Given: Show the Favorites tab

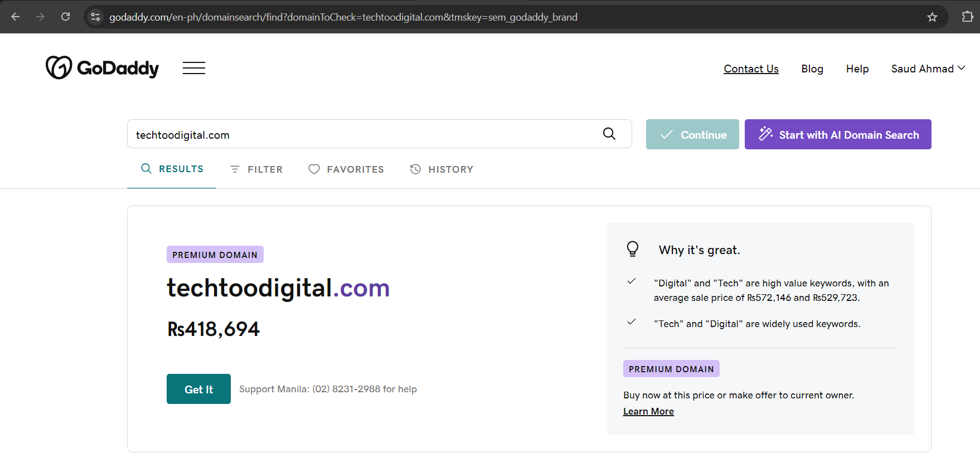Looking at the screenshot, I should pyautogui.click(x=346, y=169).
